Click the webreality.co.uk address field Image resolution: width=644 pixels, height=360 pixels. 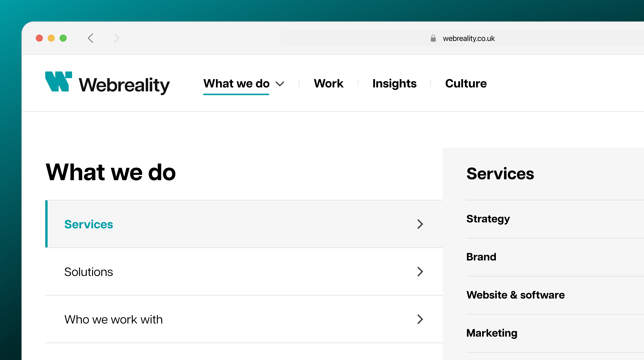point(462,38)
